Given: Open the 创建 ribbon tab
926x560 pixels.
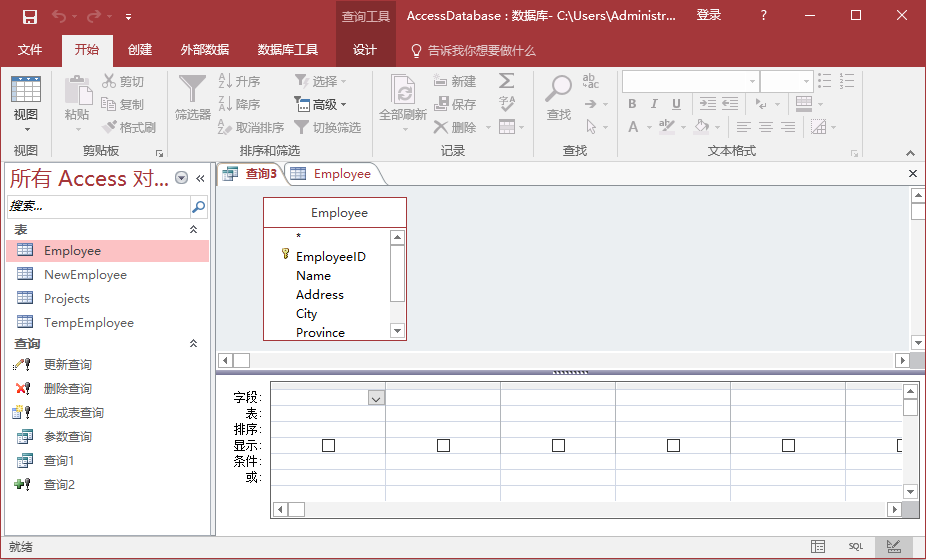Looking at the screenshot, I should (x=140, y=50).
